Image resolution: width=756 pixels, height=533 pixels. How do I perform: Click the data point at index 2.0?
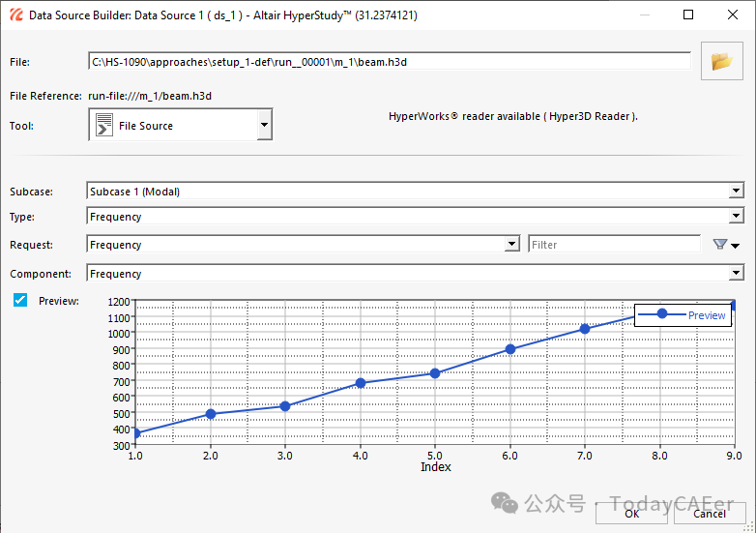click(210, 414)
